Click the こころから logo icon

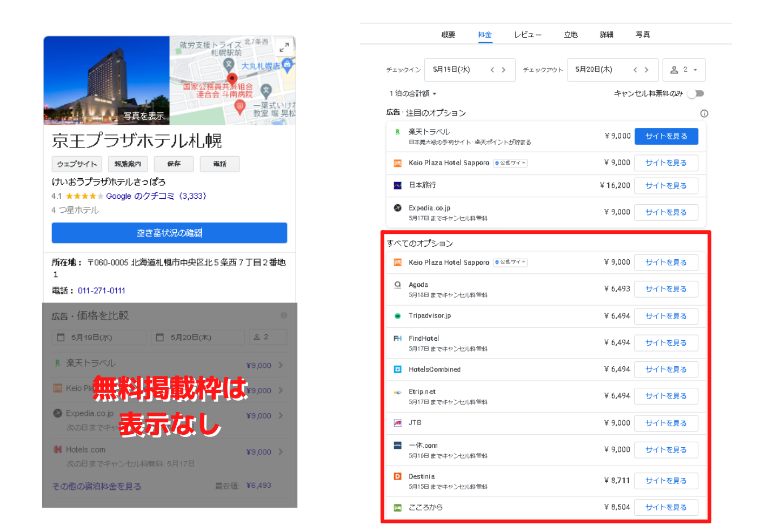coord(397,508)
